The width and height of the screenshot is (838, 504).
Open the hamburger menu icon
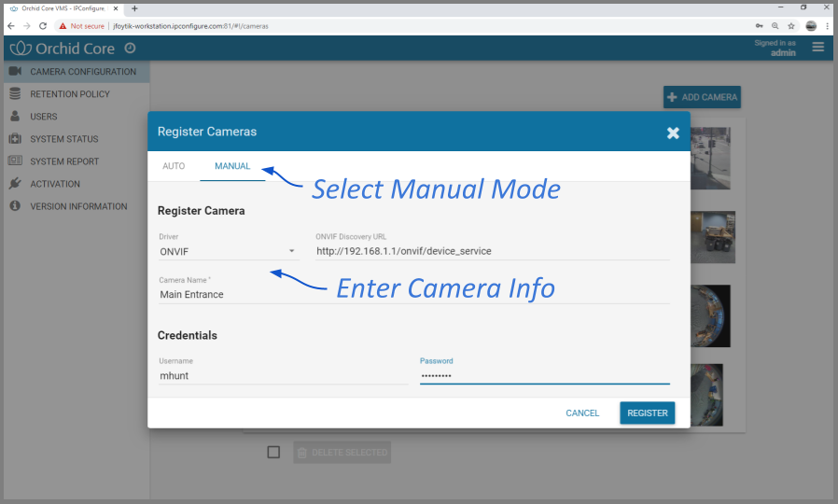pyautogui.click(x=817, y=47)
